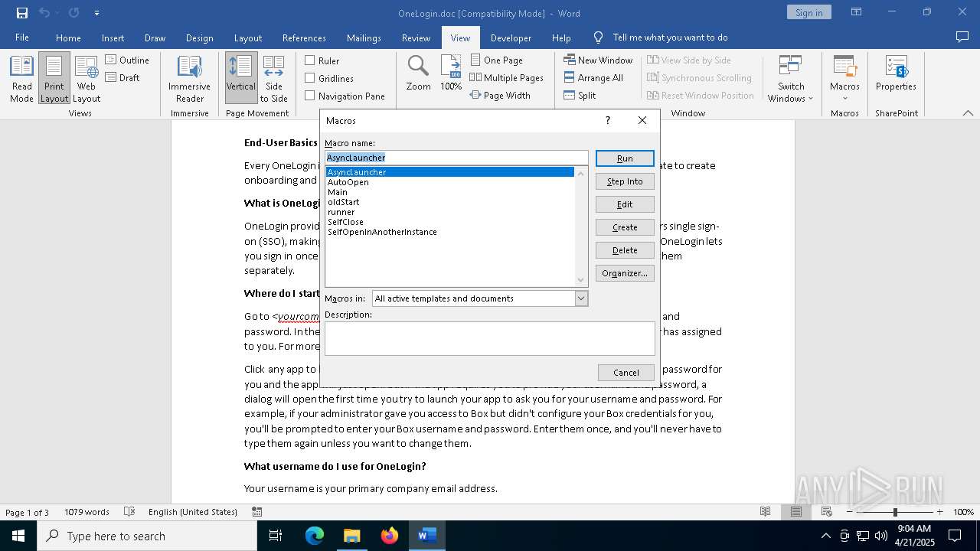Enable the Gridlines checkbox
Screen dimensions: 980x551
click(310, 78)
